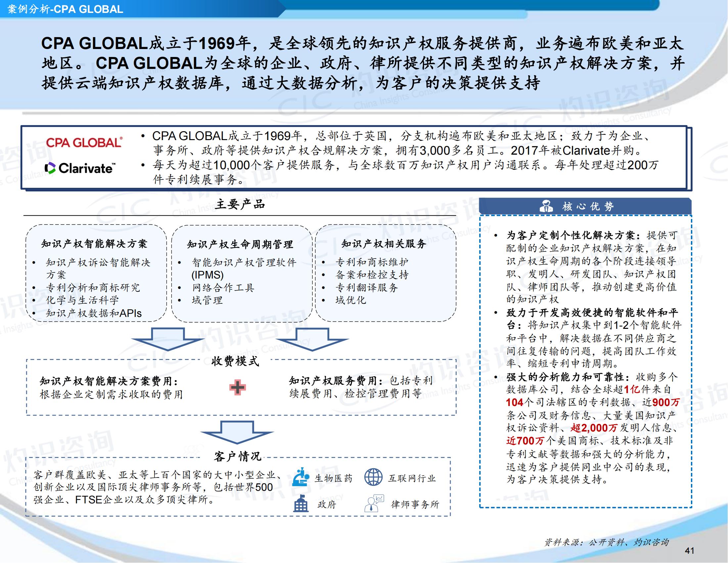This screenshot has width=728, height=563.
Task: Click red highlighted text 超2,000万
Action: point(594,428)
